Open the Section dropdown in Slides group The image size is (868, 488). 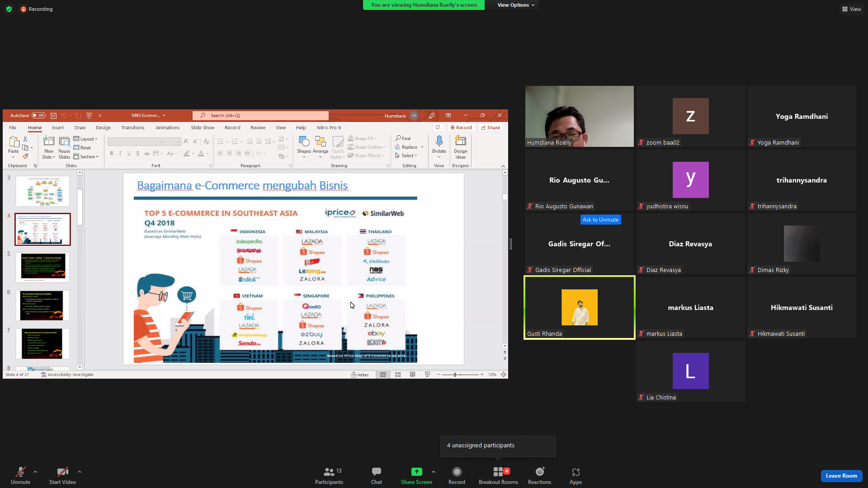(86, 157)
